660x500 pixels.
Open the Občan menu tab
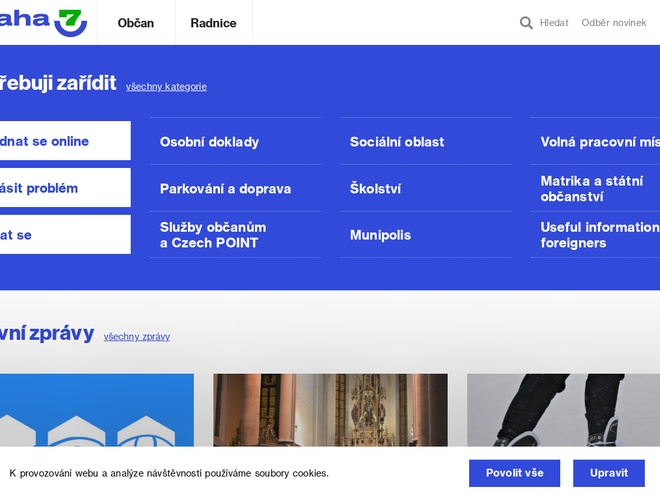(x=136, y=23)
